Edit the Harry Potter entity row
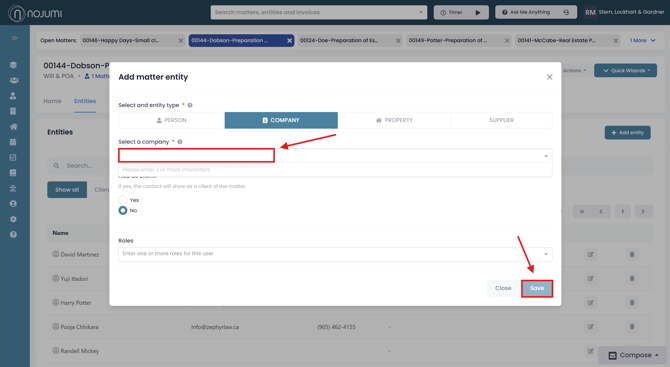Viewport: 670px width, 367px height. coord(591,302)
